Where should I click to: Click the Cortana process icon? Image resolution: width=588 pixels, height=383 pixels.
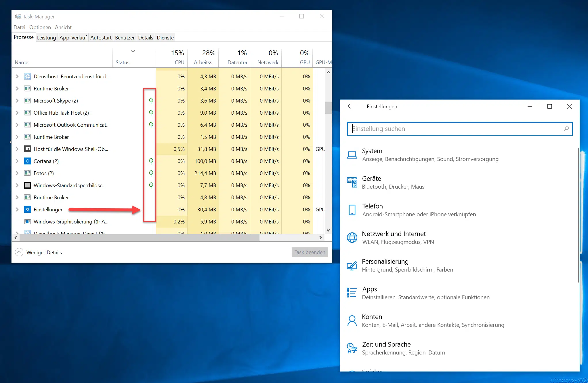[x=27, y=161]
